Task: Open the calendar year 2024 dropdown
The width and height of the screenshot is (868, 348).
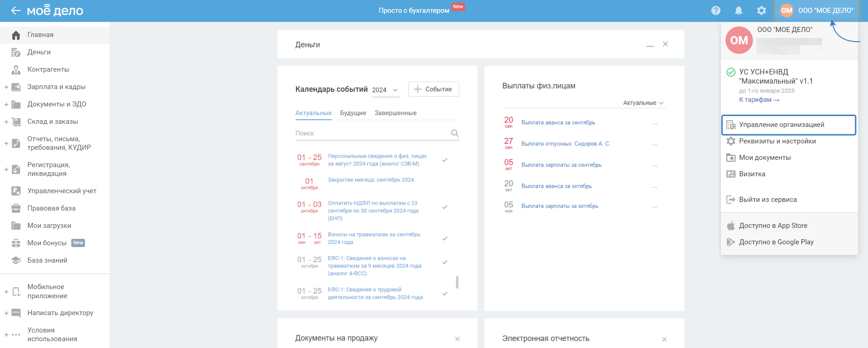Action: pos(385,90)
